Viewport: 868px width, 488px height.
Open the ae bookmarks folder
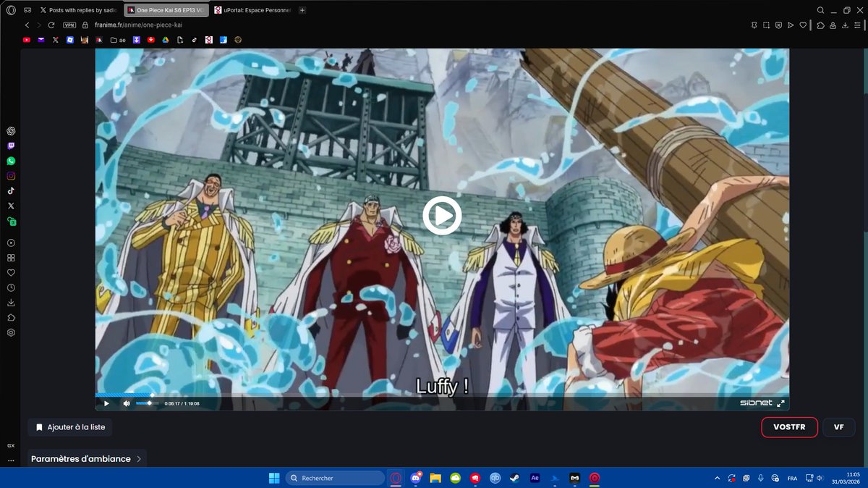[x=118, y=40]
